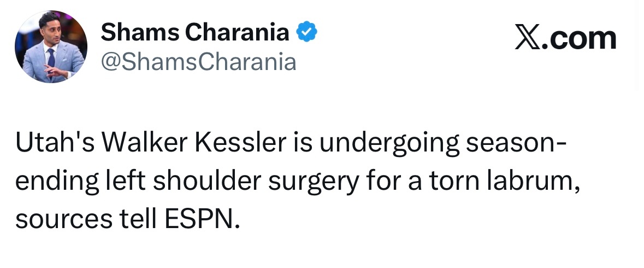Click the X logo icon
The width and height of the screenshot is (644, 268).
(x=525, y=39)
